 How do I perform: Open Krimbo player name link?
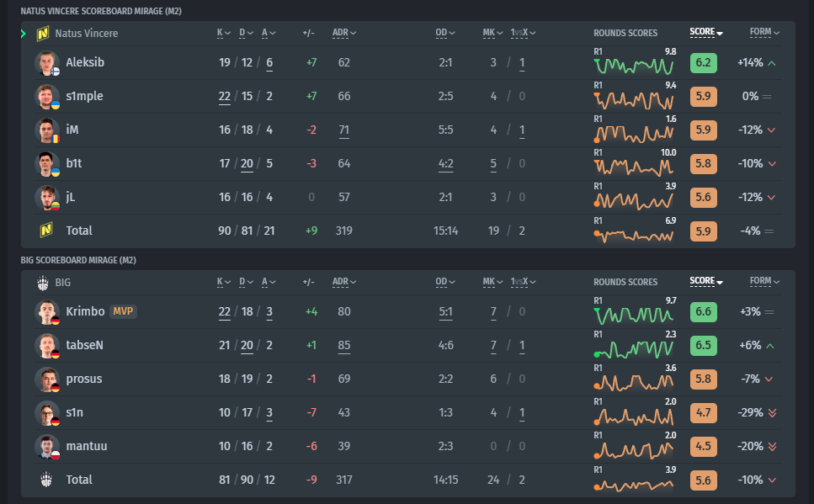pos(85,311)
